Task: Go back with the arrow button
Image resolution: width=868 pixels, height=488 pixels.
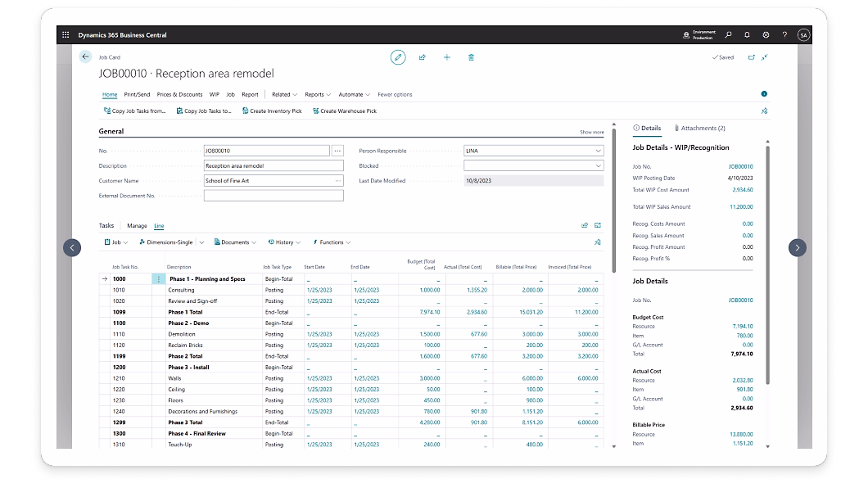Action: pyautogui.click(x=85, y=56)
